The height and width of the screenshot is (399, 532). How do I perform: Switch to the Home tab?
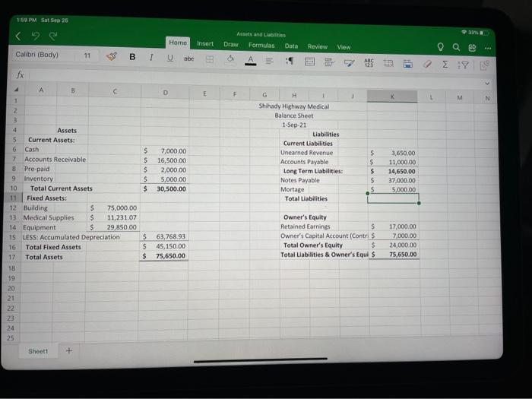[x=178, y=43]
